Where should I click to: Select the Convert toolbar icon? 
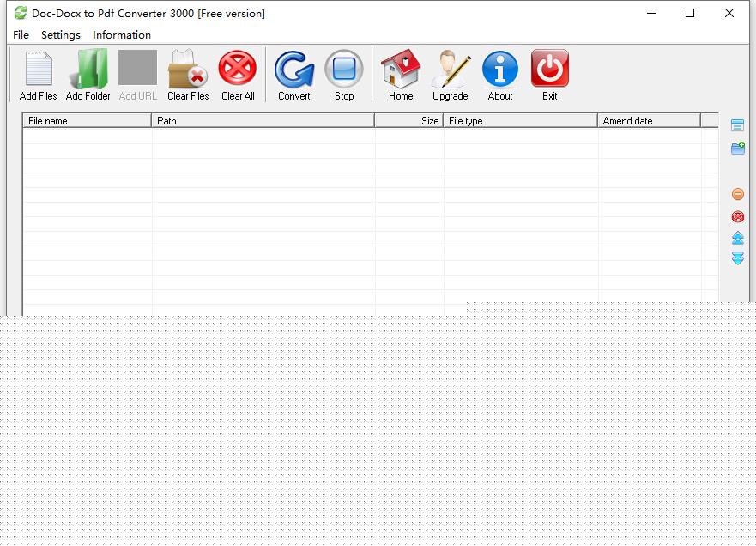[x=293, y=73]
